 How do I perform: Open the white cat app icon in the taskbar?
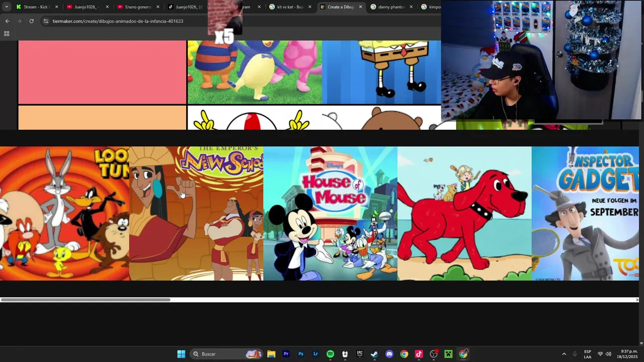pos(345,354)
